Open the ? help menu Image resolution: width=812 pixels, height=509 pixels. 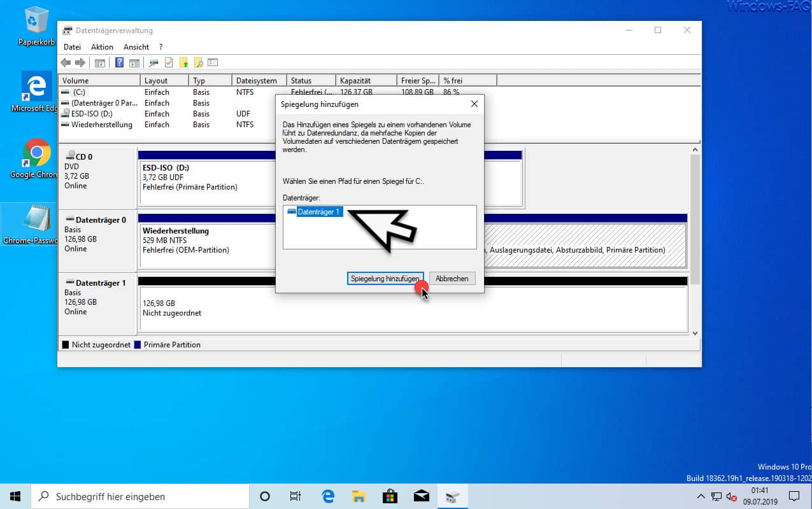pos(160,47)
